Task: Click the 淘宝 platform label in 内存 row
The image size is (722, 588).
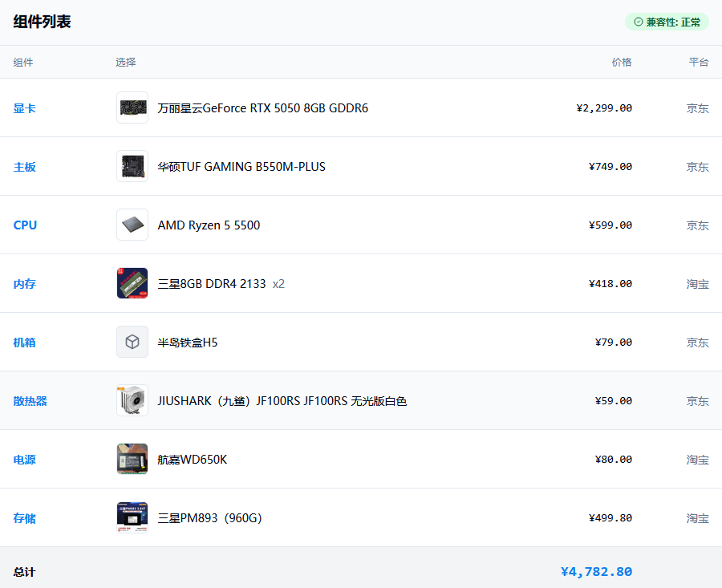Action: (x=698, y=284)
